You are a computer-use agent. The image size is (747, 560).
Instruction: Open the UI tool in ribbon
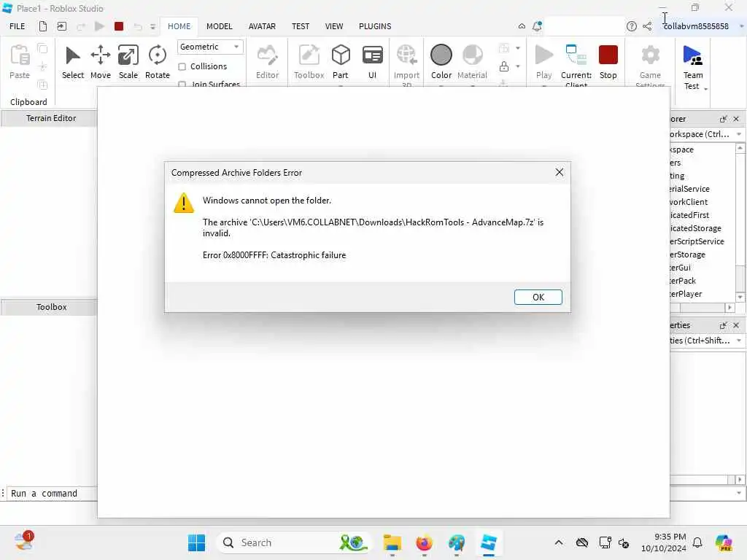pyautogui.click(x=372, y=62)
